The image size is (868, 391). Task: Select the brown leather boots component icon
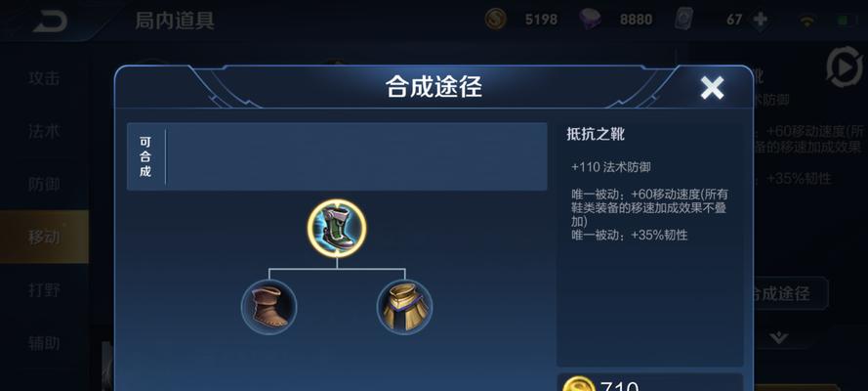pyautogui.click(x=269, y=307)
